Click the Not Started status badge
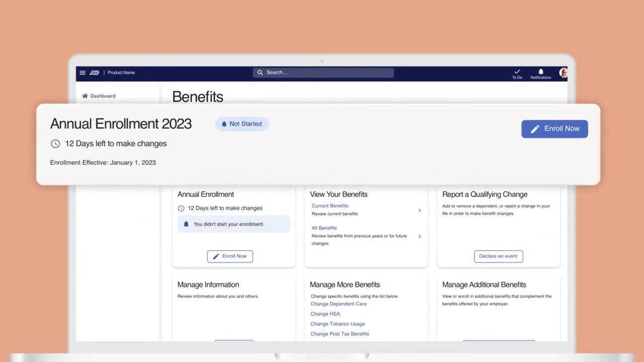The image size is (644, 362). point(242,124)
